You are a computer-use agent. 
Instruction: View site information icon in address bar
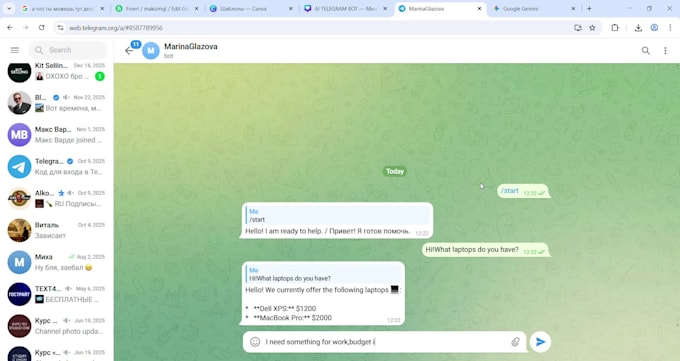(x=61, y=28)
